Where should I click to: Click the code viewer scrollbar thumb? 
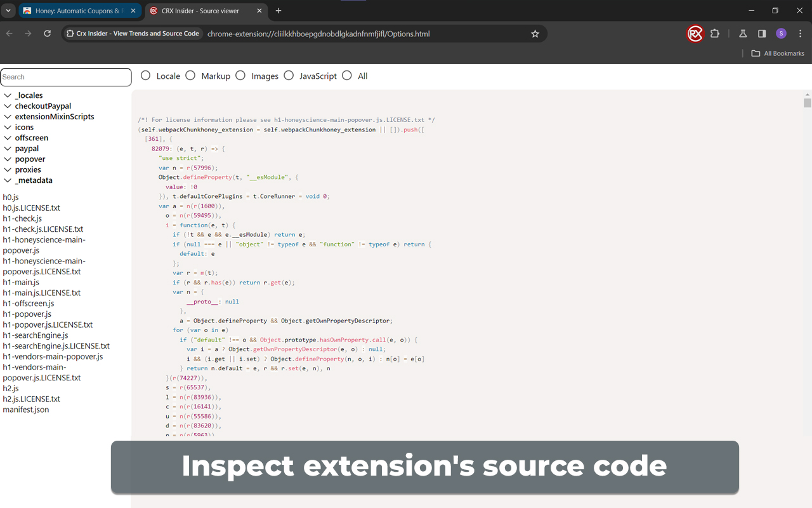[807, 103]
